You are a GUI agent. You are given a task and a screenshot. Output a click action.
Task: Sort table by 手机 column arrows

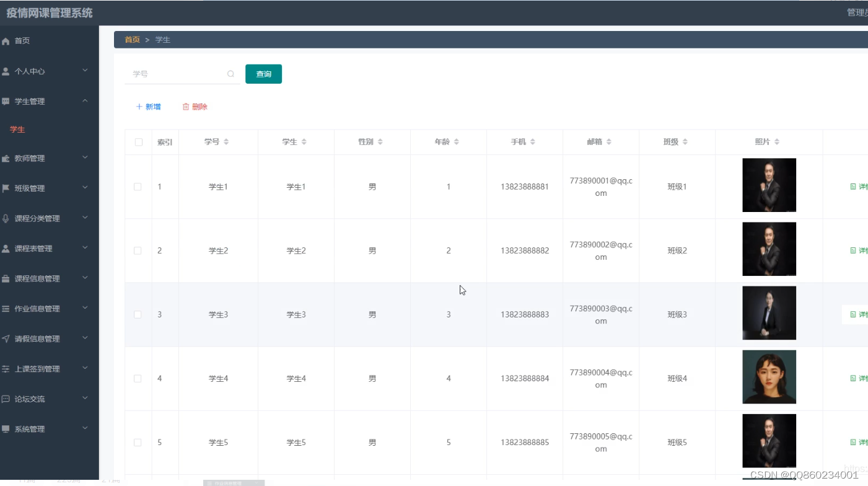532,142
